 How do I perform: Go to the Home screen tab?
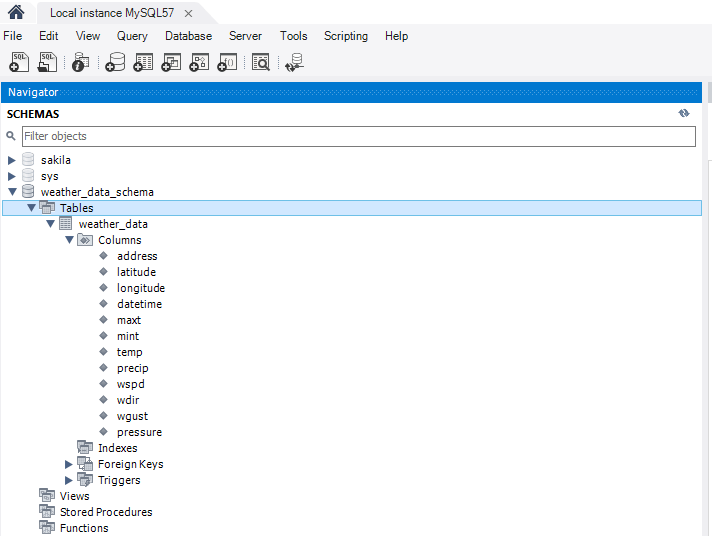[16, 13]
